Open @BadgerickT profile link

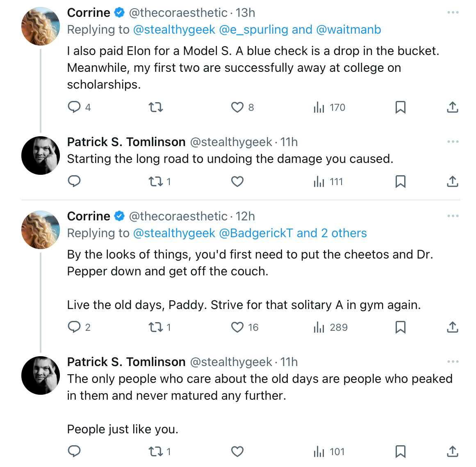click(x=255, y=233)
